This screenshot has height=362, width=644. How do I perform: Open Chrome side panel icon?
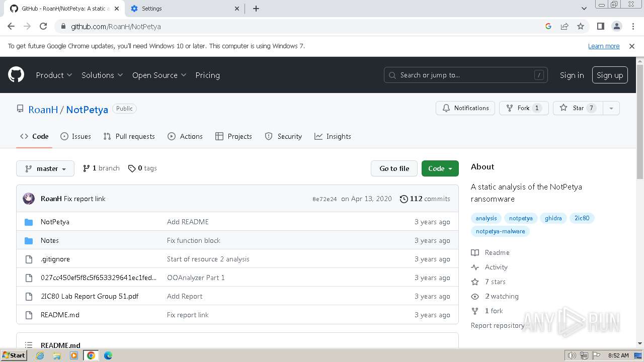(x=600, y=26)
